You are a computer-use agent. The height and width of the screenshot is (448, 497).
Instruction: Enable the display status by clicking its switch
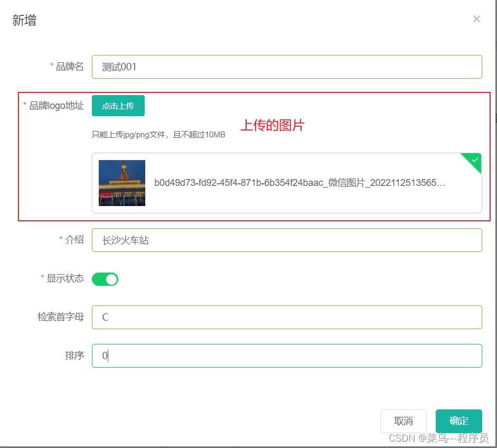pyautogui.click(x=105, y=278)
